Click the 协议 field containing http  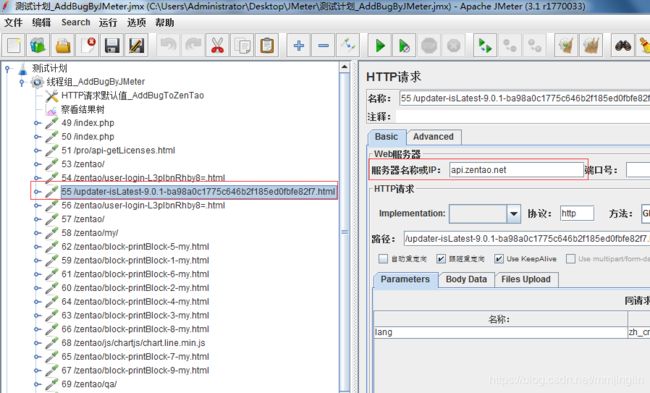(577, 213)
